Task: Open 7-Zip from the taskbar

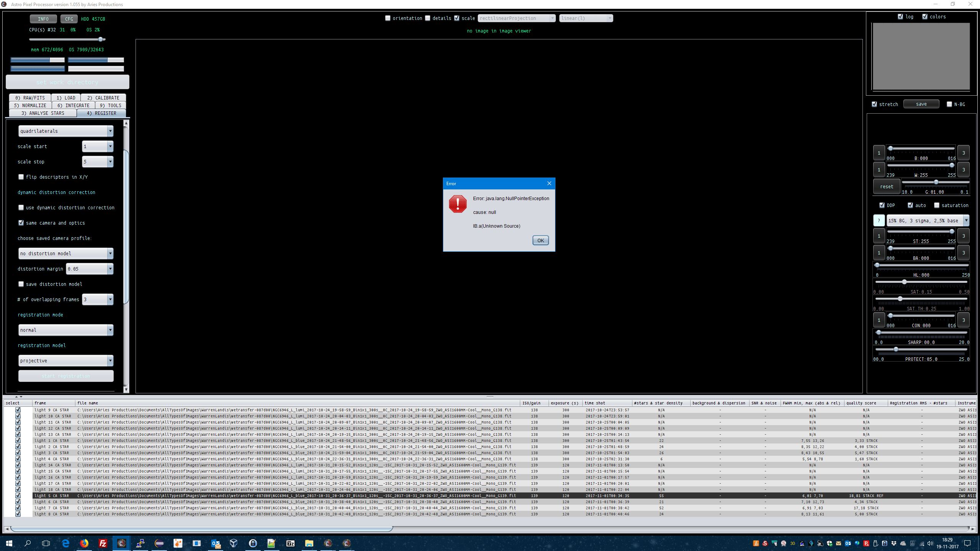Action: pos(290,543)
